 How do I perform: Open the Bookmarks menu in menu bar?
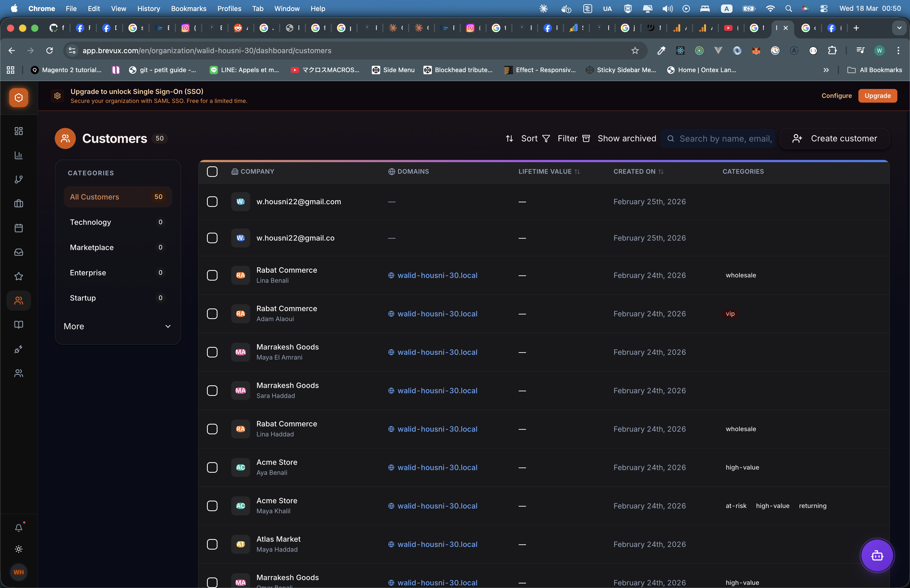(188, 8)
